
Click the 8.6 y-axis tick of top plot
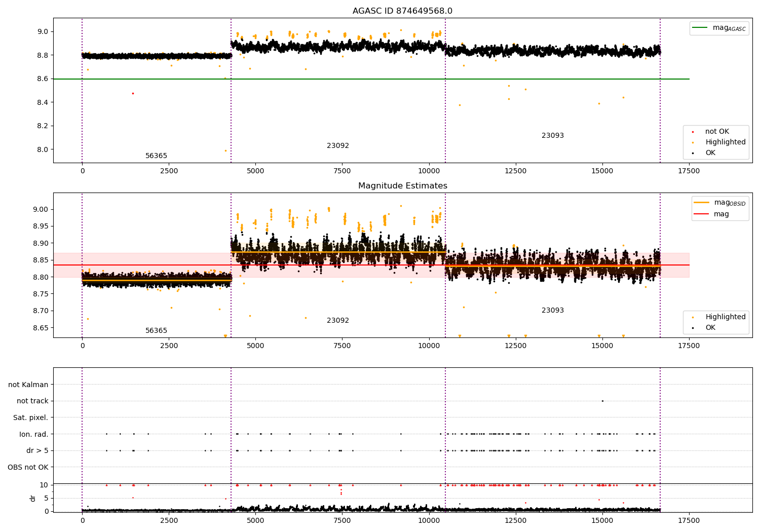43,79
